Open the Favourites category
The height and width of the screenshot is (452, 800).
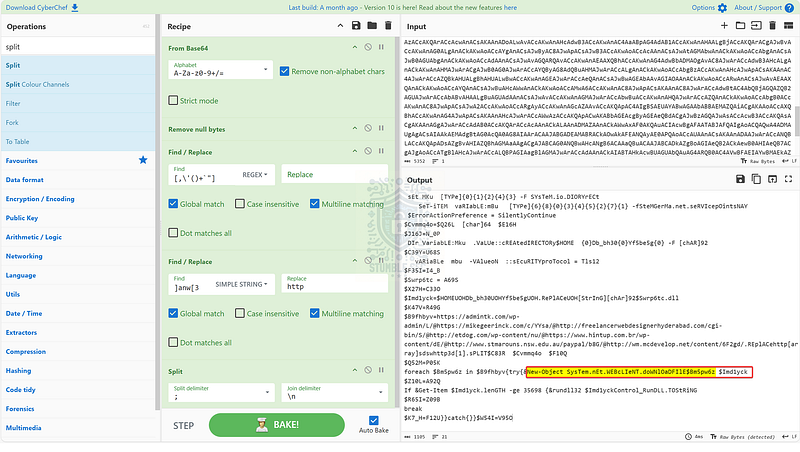(x=78, y=160)
